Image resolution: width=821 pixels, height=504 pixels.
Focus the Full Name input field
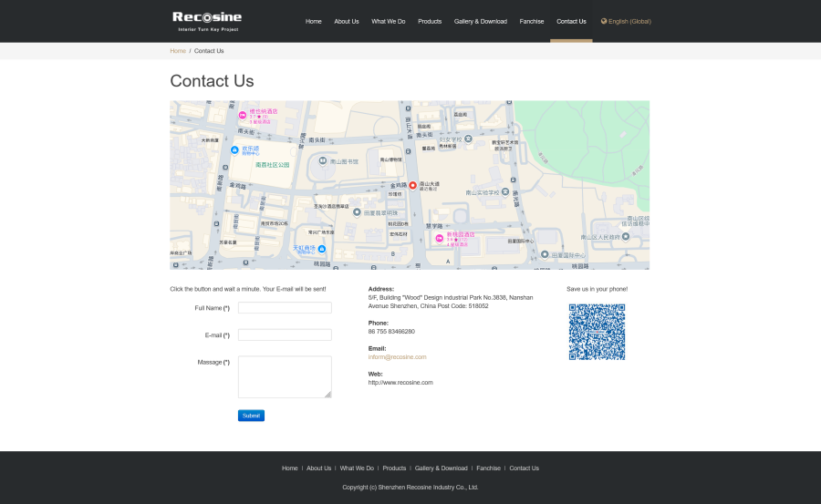(x=285, y=308)
